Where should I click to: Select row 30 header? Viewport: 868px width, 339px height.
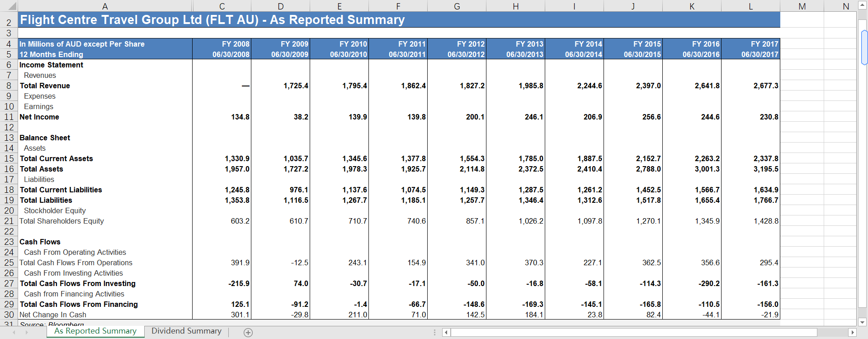click(9, 315)
